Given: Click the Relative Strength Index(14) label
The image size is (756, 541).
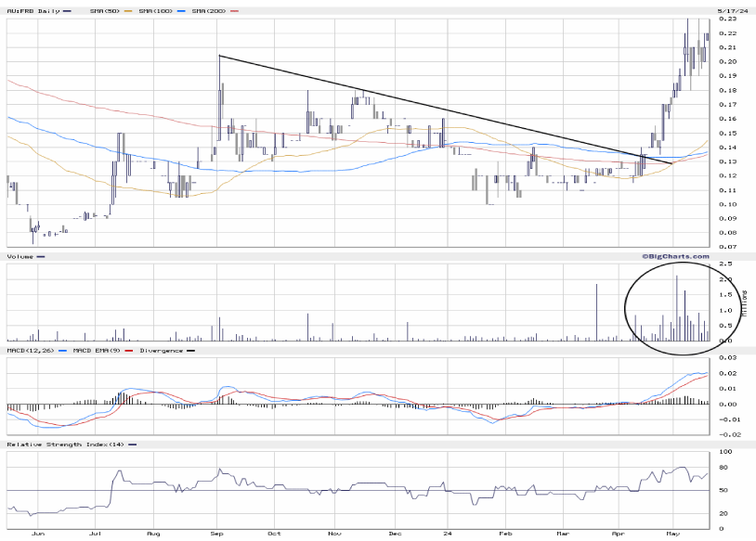Looking at the screenshot, I should 63,445.
